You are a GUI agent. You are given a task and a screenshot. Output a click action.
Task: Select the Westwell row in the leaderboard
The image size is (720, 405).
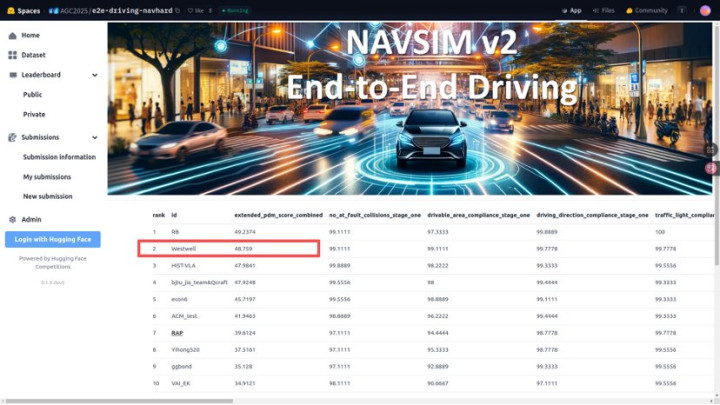click(x=229, y=248)
